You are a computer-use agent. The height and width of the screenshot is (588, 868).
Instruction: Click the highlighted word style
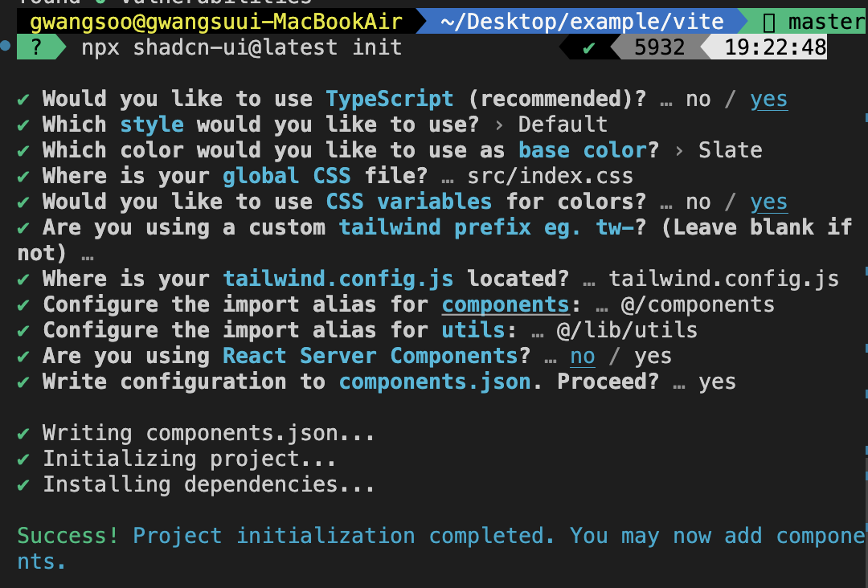[152, 125]
